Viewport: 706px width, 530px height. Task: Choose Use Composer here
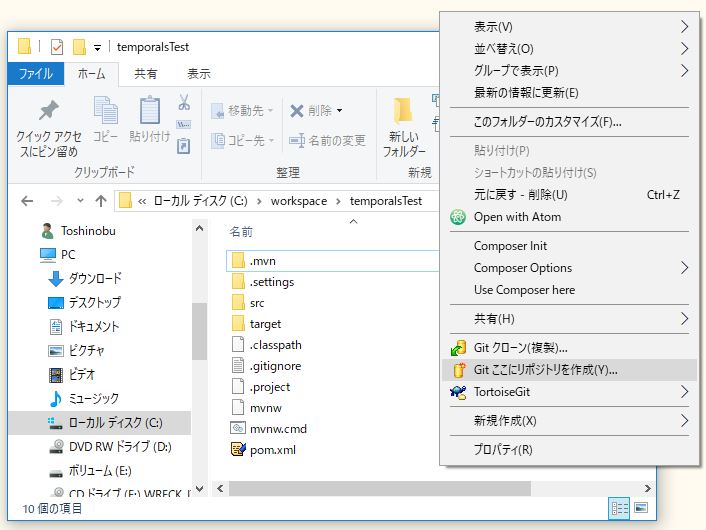570,290
